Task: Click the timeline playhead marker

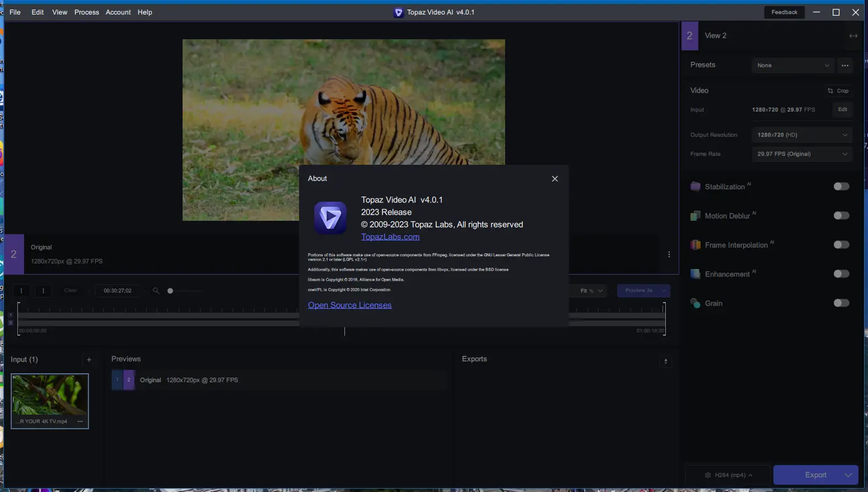Action: coord(344,331)
